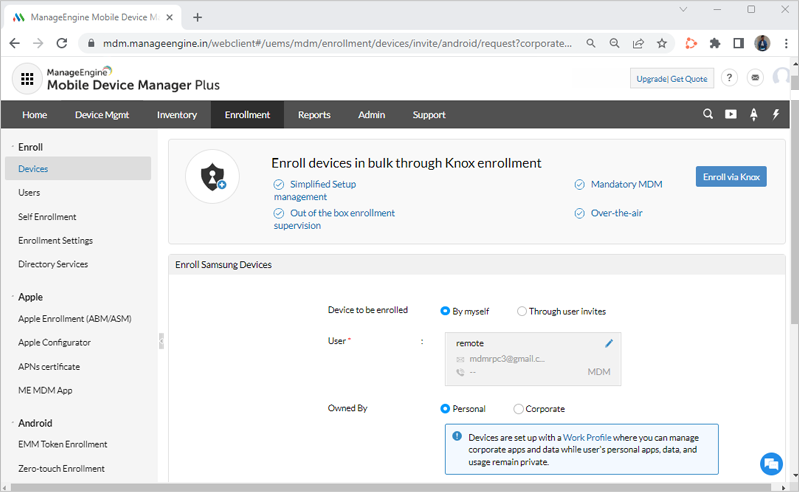This screenshot has width=799, height=492.
Task: Click the help question mark icon
Action: 729,78
